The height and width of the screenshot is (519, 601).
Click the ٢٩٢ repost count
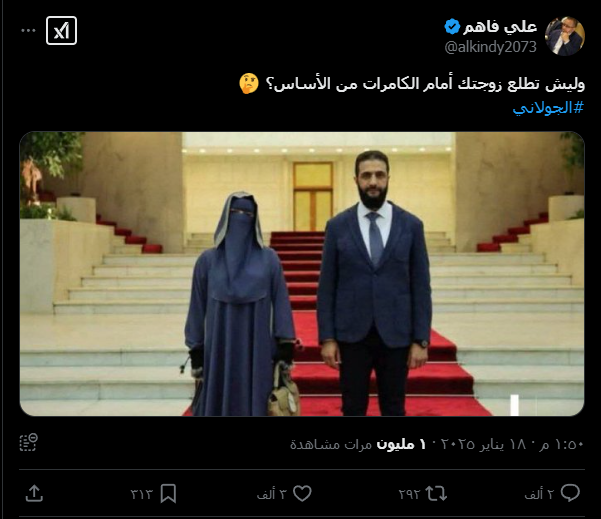tap(409, 494)
